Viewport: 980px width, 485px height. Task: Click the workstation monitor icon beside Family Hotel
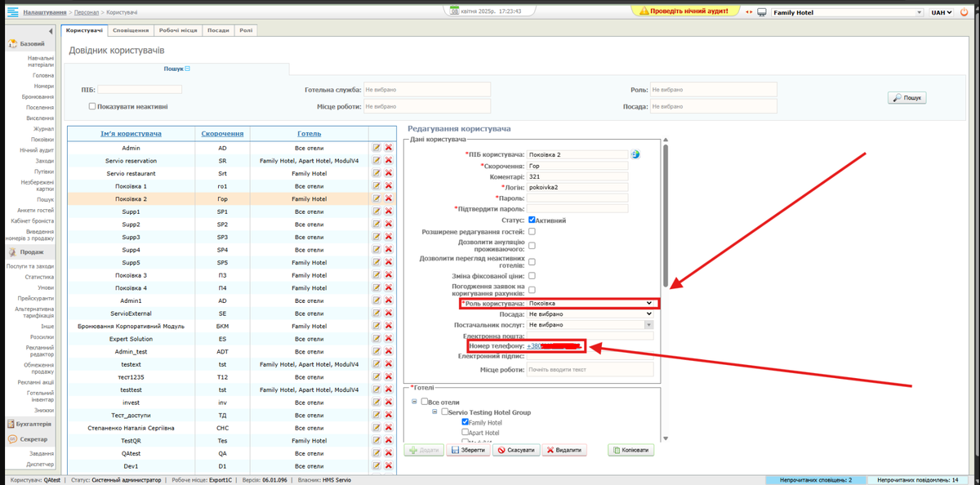762,13
